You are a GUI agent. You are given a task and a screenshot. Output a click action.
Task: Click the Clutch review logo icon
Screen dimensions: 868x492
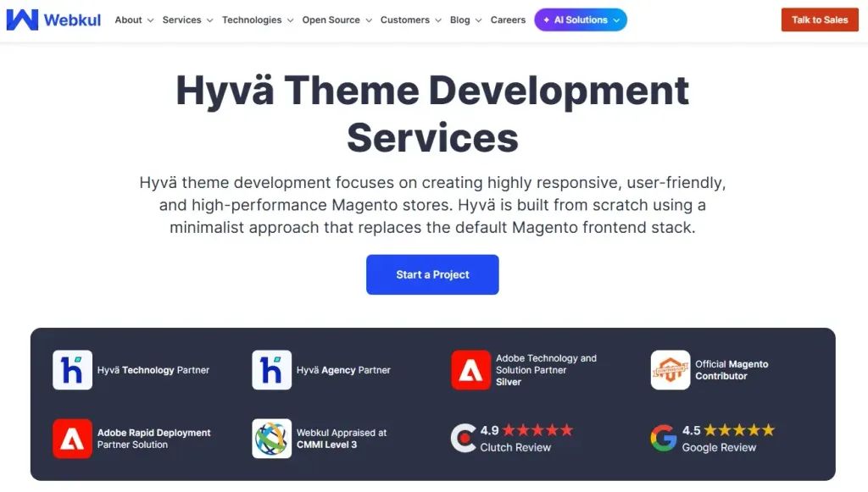[464, 439]
